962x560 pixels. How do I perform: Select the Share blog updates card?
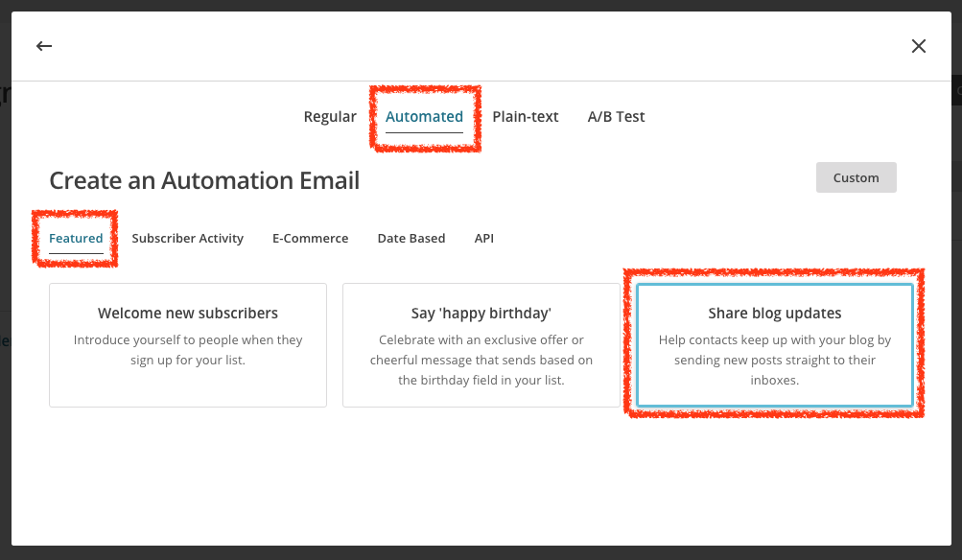[775, 313]
